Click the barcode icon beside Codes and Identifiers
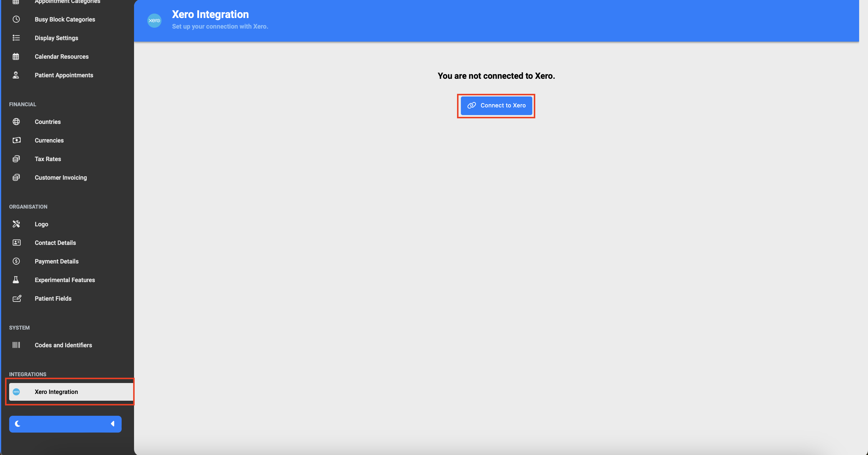This screenshot has height=455, width=868. (x=16, y=345)
